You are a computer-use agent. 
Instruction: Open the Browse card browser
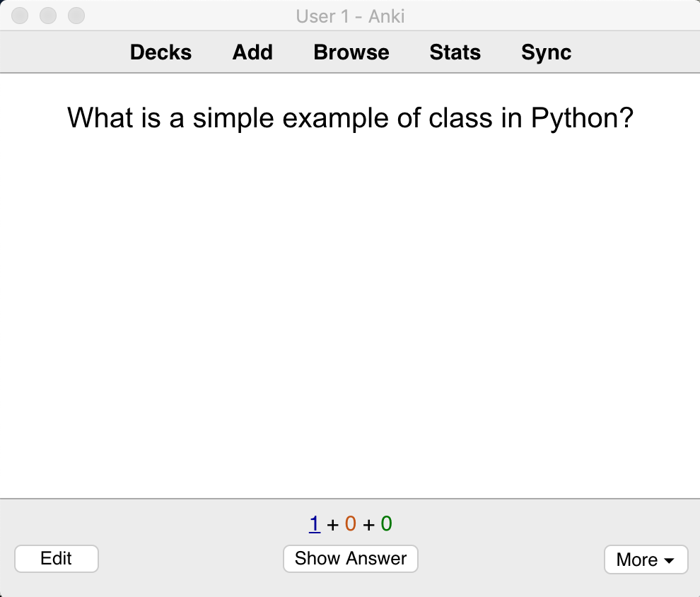(351, 52)
